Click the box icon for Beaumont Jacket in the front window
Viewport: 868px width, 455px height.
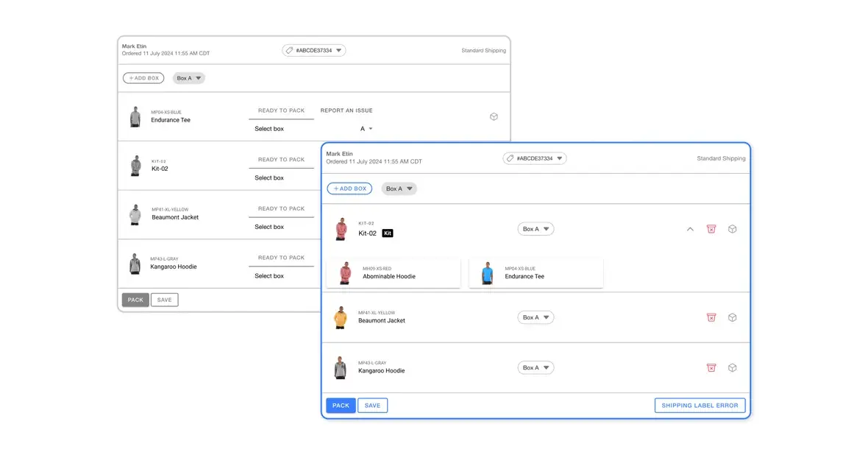pyautogui.click(x=733, y=317)
